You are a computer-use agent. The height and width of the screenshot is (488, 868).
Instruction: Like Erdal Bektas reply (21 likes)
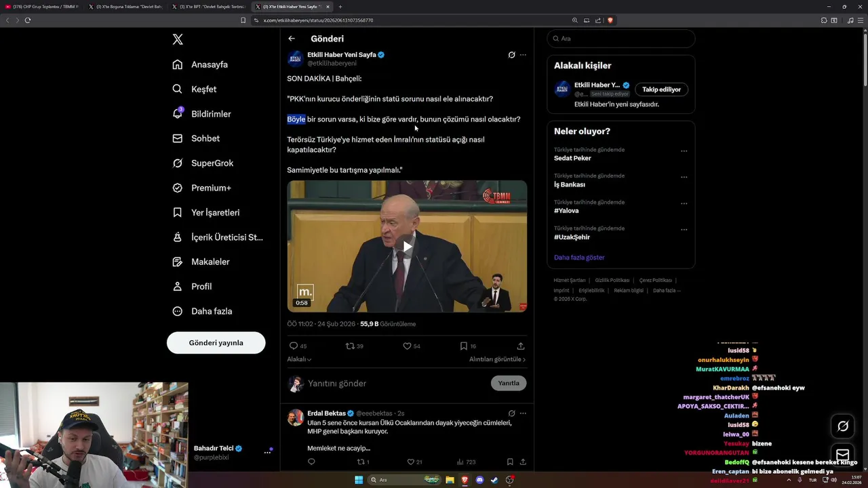[x=414, y=462]
